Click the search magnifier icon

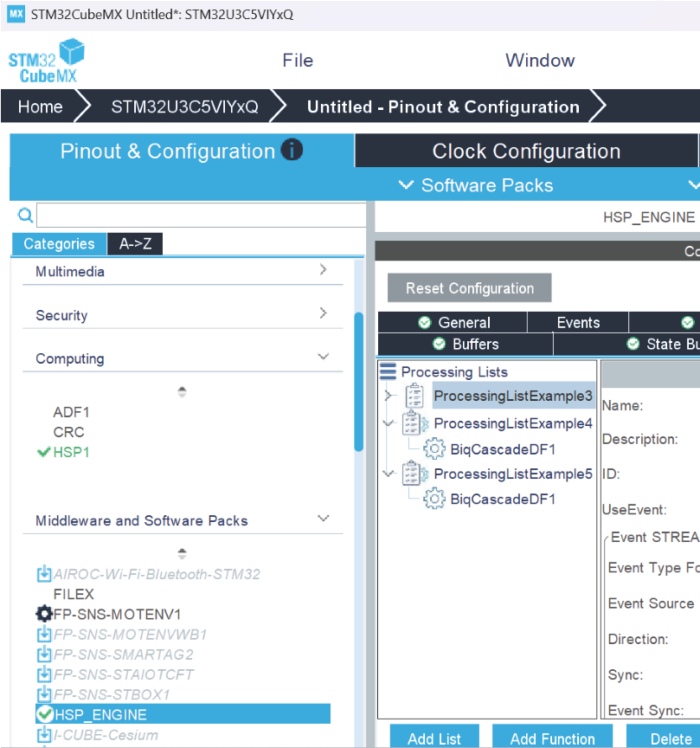coord(25,216)
